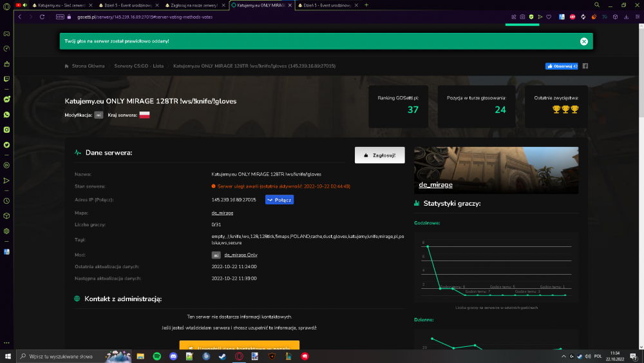Open the 'de_mirage Only' mod link
The width and height of the screenshot is (644, 363).
241,255
